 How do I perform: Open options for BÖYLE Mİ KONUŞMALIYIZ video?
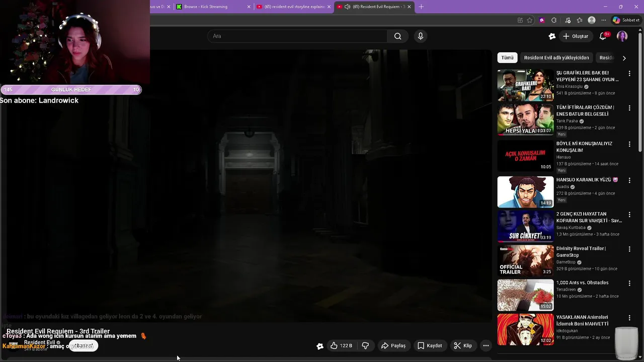[x=629, y=144]
